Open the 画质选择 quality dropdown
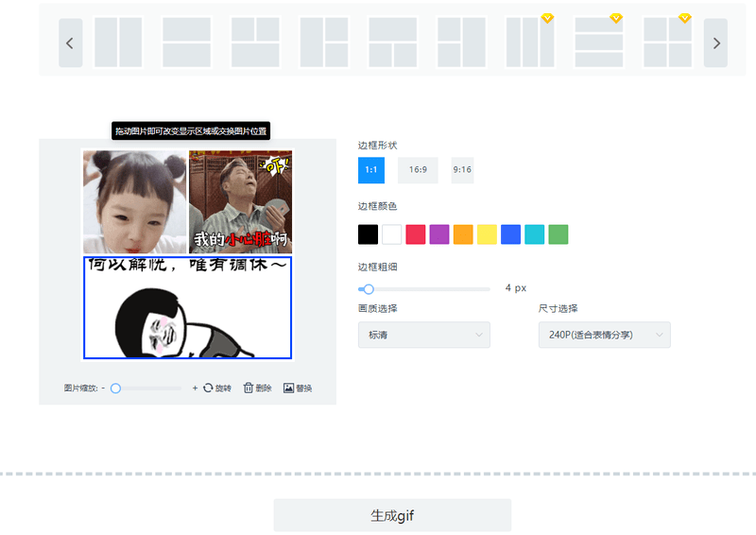 pos(424,335)
